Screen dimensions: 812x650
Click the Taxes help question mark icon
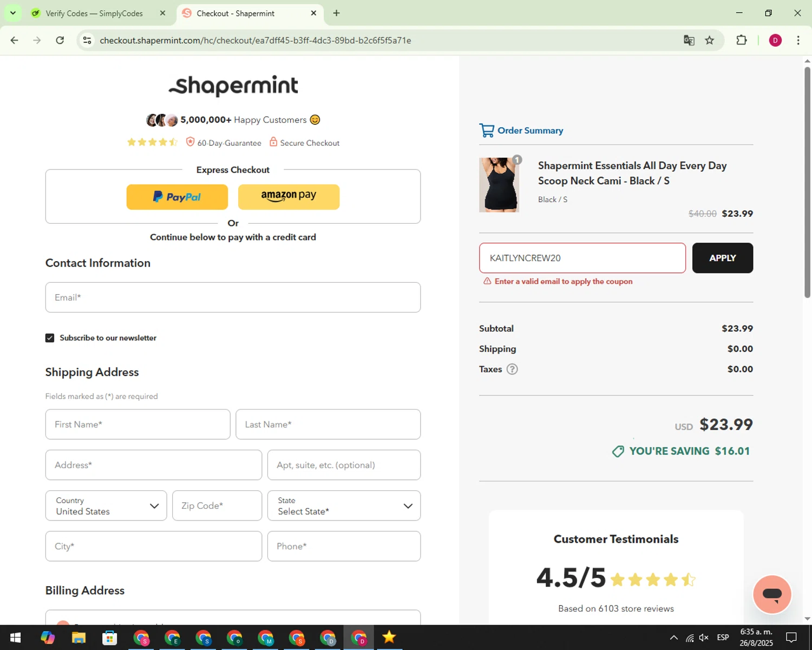click(512, 369)
